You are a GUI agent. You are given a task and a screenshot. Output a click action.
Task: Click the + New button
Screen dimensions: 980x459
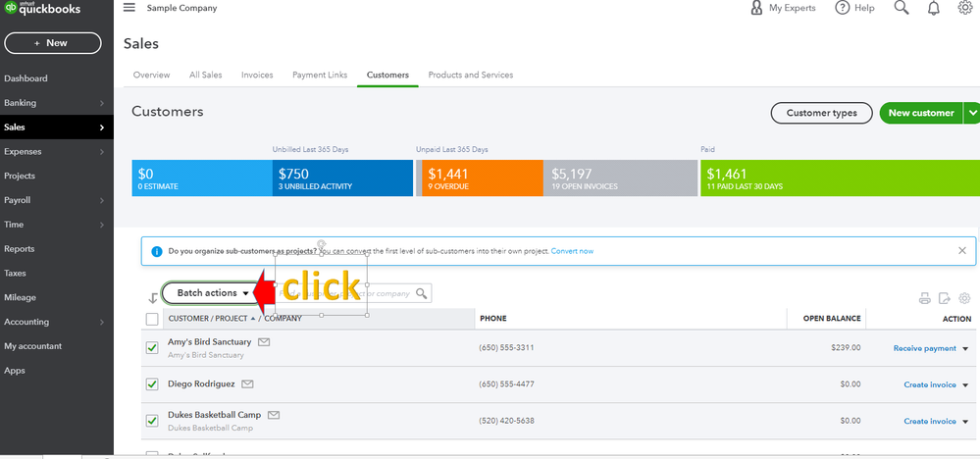53,43
